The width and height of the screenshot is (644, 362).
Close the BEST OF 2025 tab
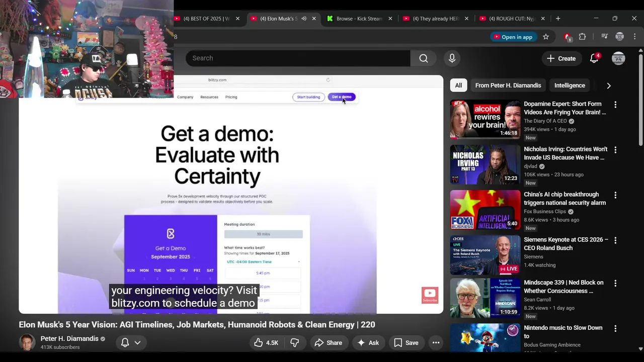click(x=237, y=19)
